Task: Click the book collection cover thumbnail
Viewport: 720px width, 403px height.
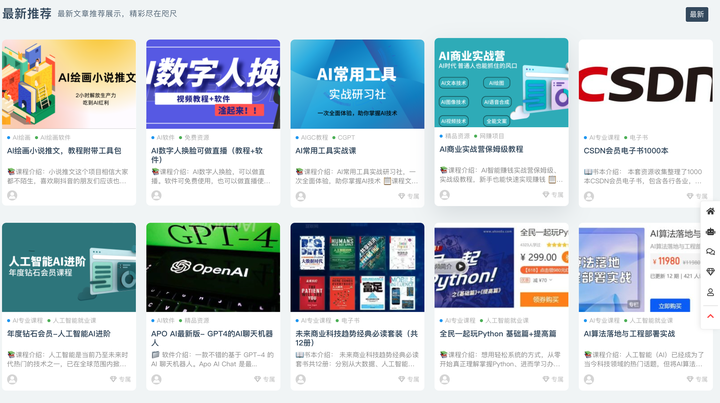Action: [x=357, y=268]
